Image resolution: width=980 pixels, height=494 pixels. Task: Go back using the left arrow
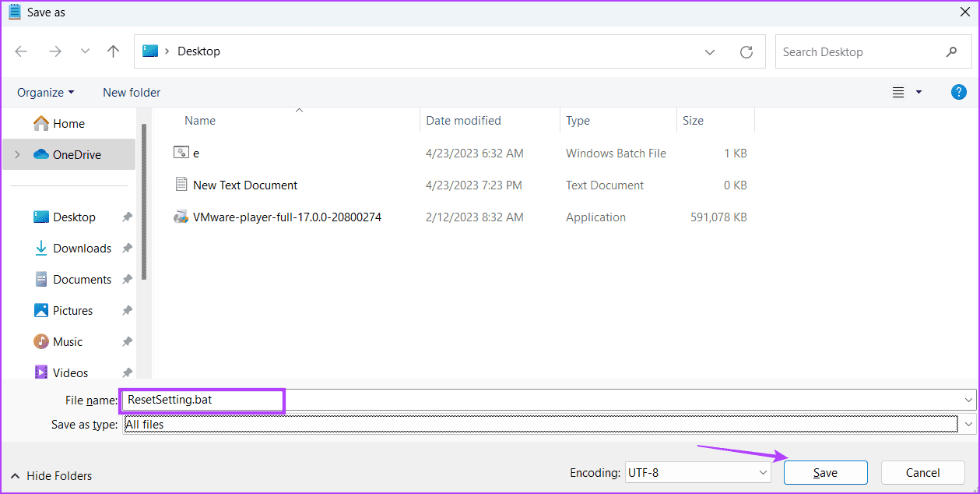pyautogui.click(x=21, y=51)
